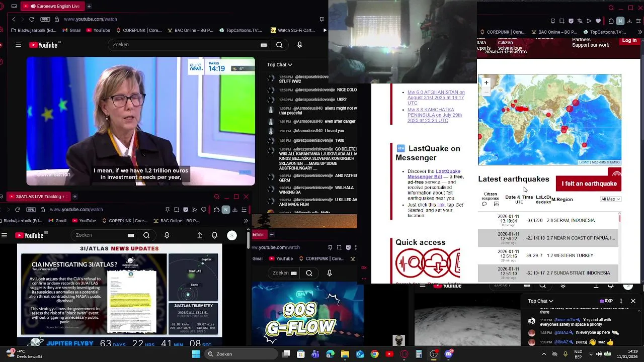
Task: Toggle ad-block shield in 3I/ATLAS window toolbar
Action: coord(186,210)
